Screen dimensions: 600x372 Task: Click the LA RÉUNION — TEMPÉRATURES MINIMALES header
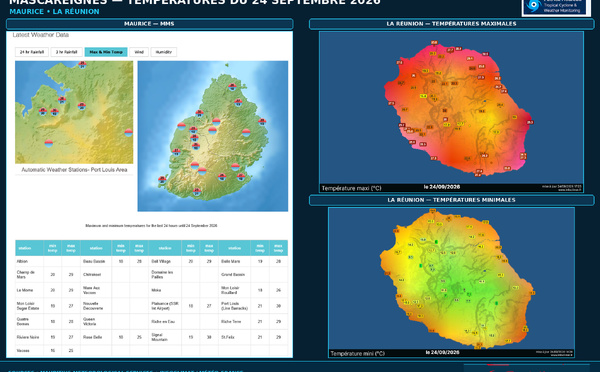coord(452,200)
